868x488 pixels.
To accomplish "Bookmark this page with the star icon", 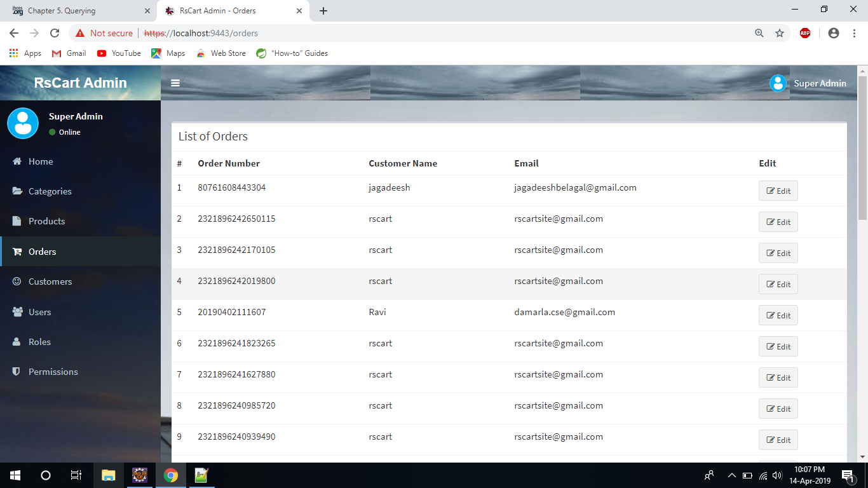I will 780,33.
